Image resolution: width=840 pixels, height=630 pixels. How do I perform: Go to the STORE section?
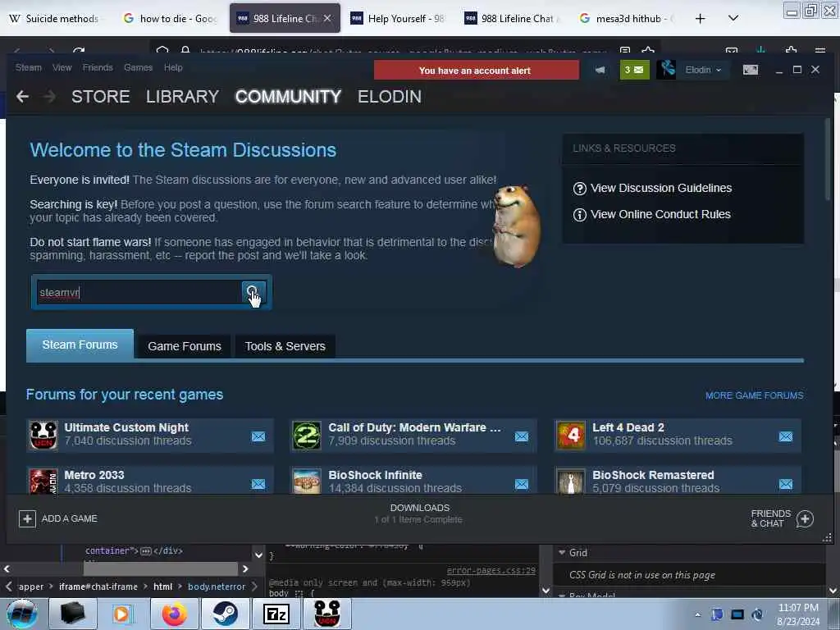coord(101,97)
